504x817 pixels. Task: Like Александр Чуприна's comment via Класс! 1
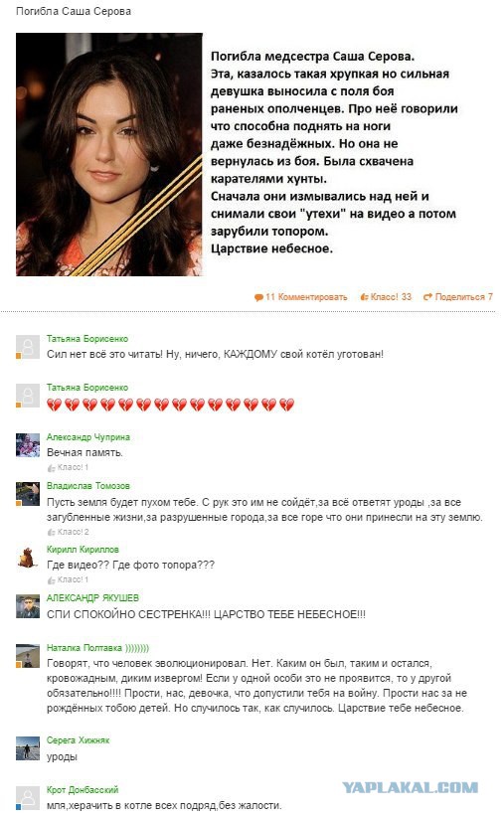click(68, 467)
